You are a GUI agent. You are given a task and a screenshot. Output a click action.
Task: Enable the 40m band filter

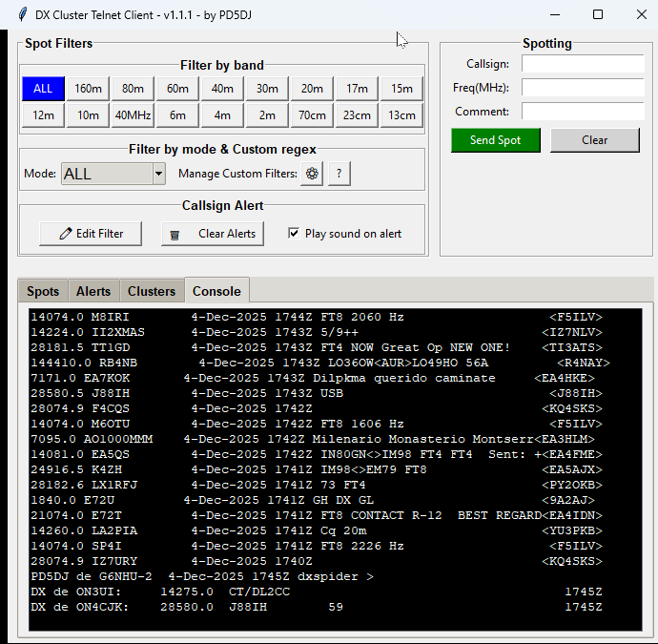point(222,89)
